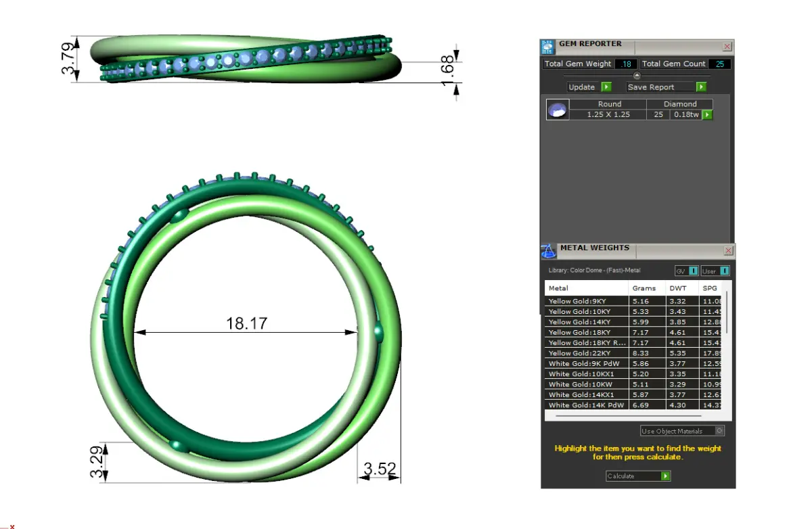Click the Diamond material cell
This screenshot has width=812, height=529.
(x=680, y=104)
